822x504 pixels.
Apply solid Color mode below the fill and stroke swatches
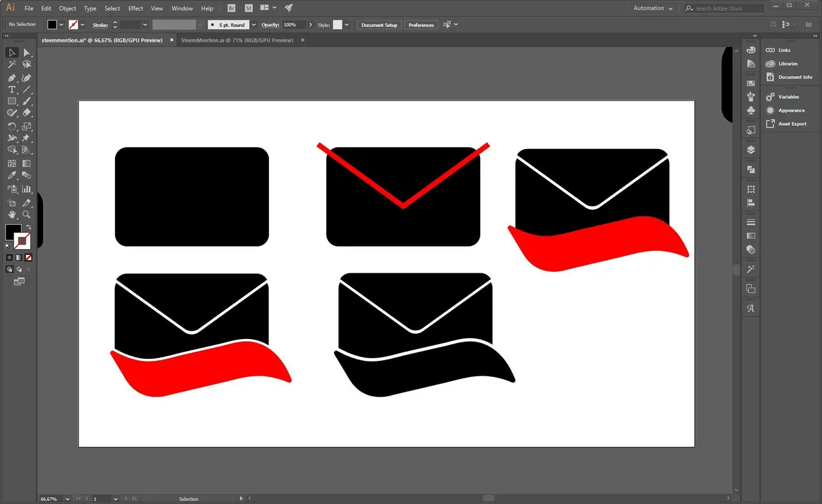tap(9, 257)
